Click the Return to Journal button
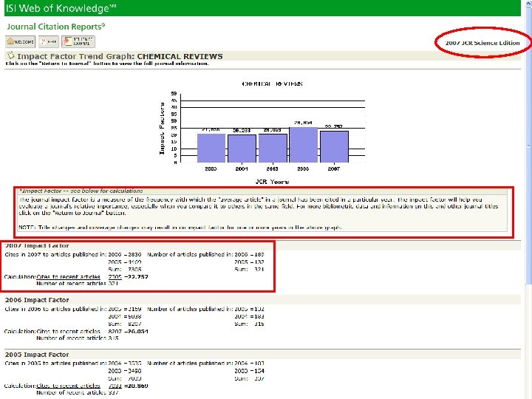The image size is (532, 399). point(78,41)
